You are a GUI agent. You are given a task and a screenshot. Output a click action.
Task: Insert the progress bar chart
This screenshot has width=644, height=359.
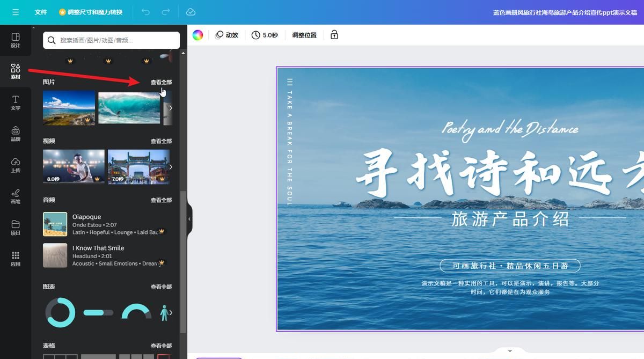98,312
